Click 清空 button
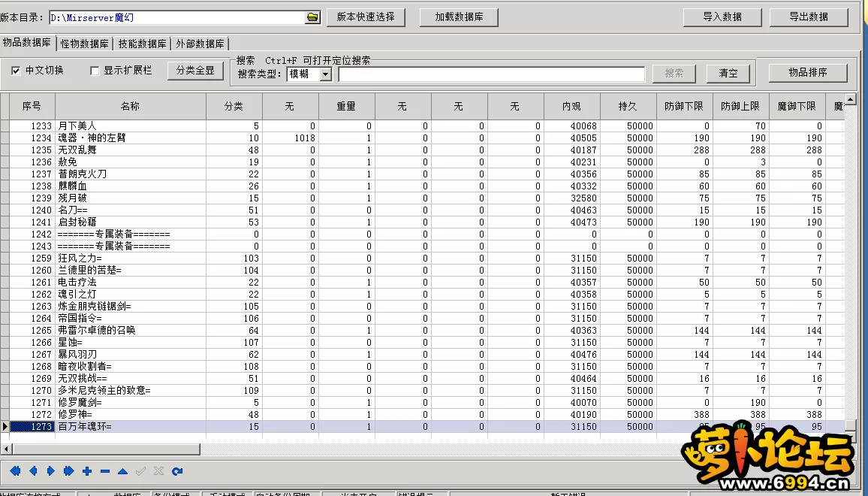Image resolution: width=868 pixels, height=496 pixels. (728, 73)
